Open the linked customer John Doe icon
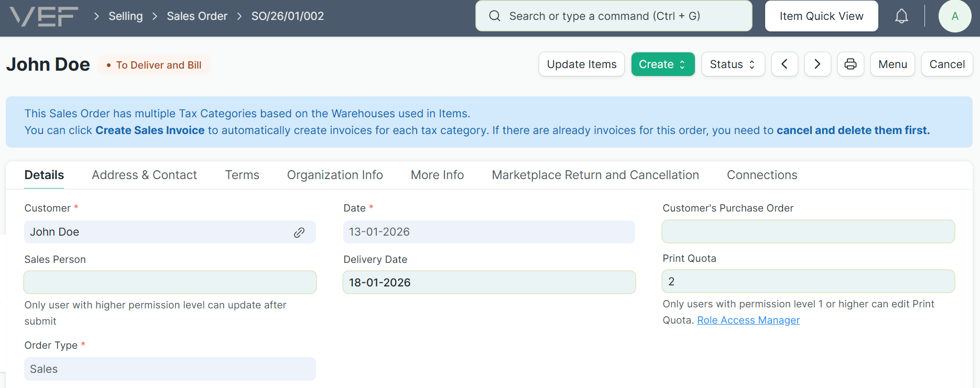Image resolution: width=980 pixels, height=388 pixels. click(x=299, y=232)
